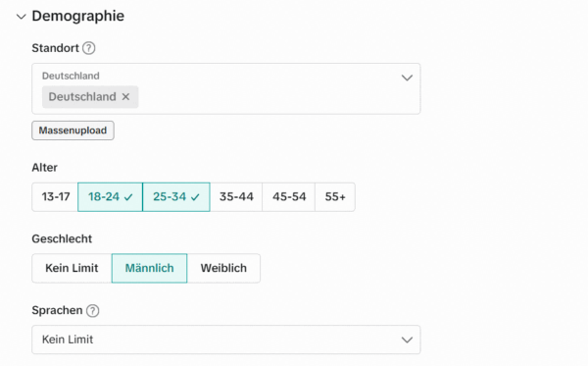588x366 pixels.
Task: Choose Kein Limit for Geschlecht
Action: (x=72, y=268)
